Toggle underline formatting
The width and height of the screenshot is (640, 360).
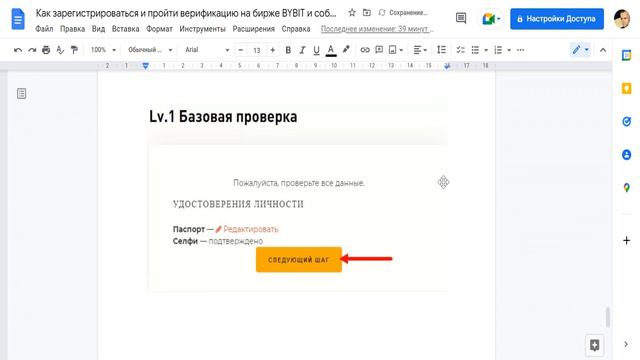point(316,50)
